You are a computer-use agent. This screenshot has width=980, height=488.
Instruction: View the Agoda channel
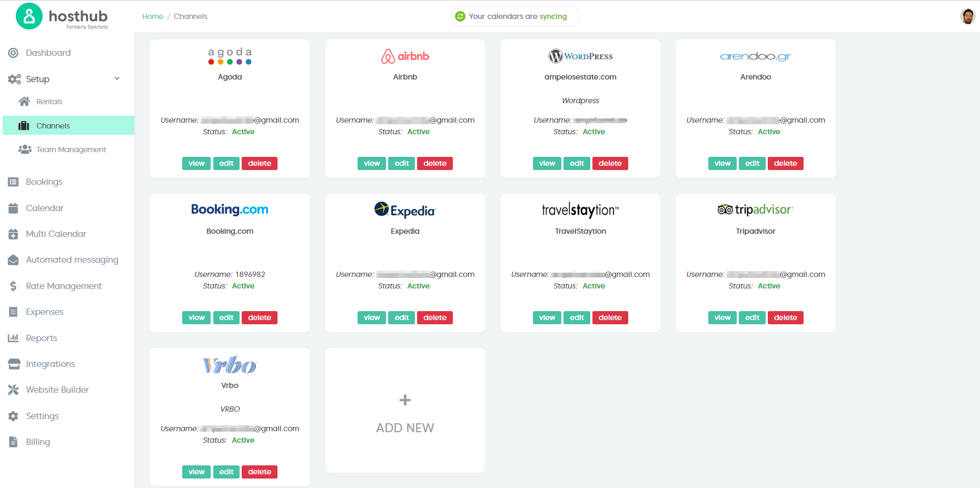click(196, 163)
